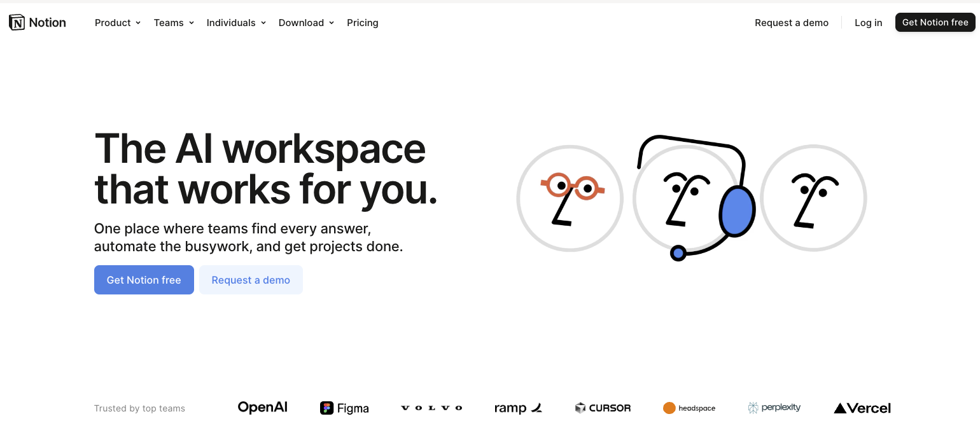Viewport: 980px width, 435px height.
Task: Click the Volvo logo
Action: [x=431, y=408]
